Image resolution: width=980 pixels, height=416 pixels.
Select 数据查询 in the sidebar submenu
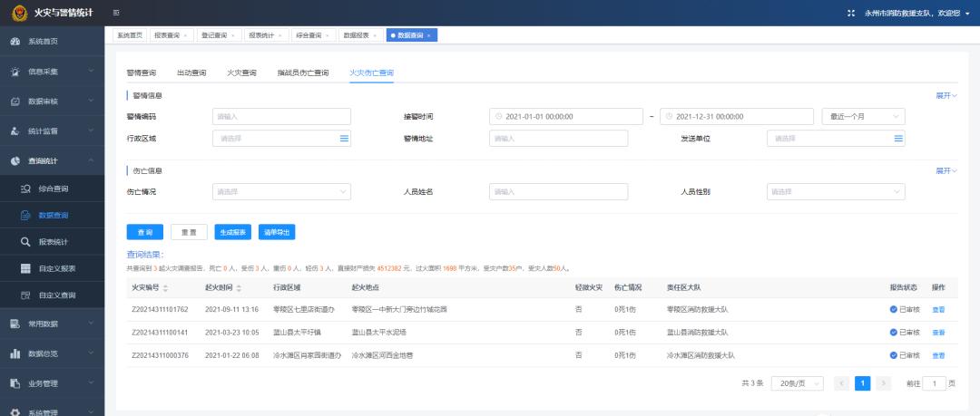[x=52, y=216]
